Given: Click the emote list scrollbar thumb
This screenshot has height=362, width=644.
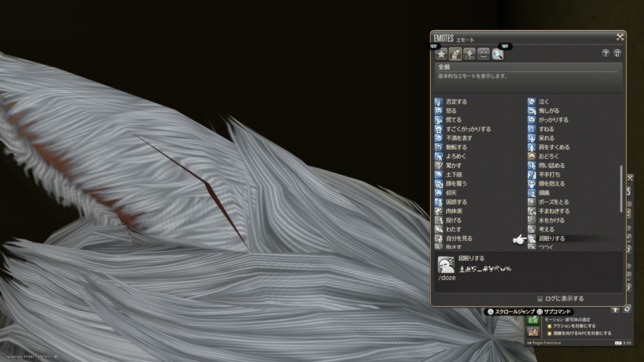Looking at the screenshot, I should (621, 189).
